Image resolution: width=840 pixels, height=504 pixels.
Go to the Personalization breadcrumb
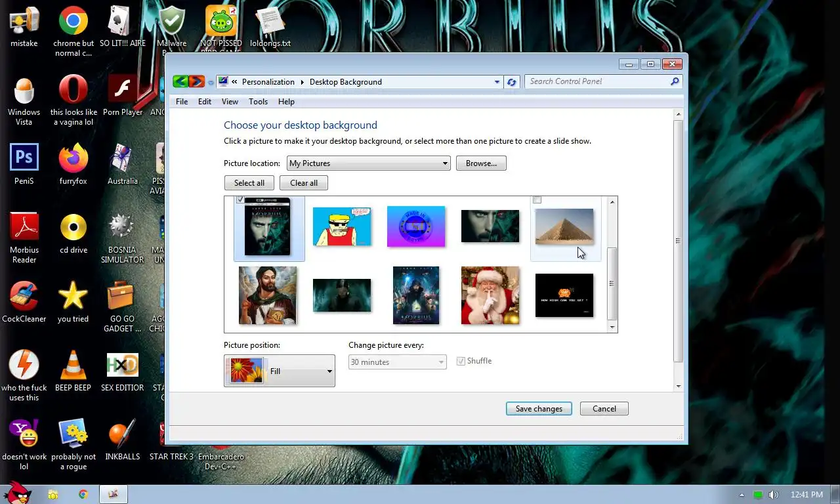268,82
